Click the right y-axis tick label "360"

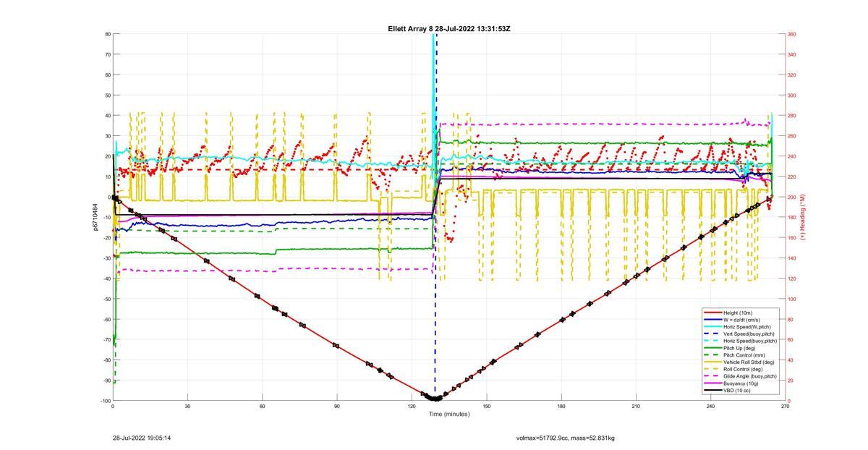[x=793, y=34]
